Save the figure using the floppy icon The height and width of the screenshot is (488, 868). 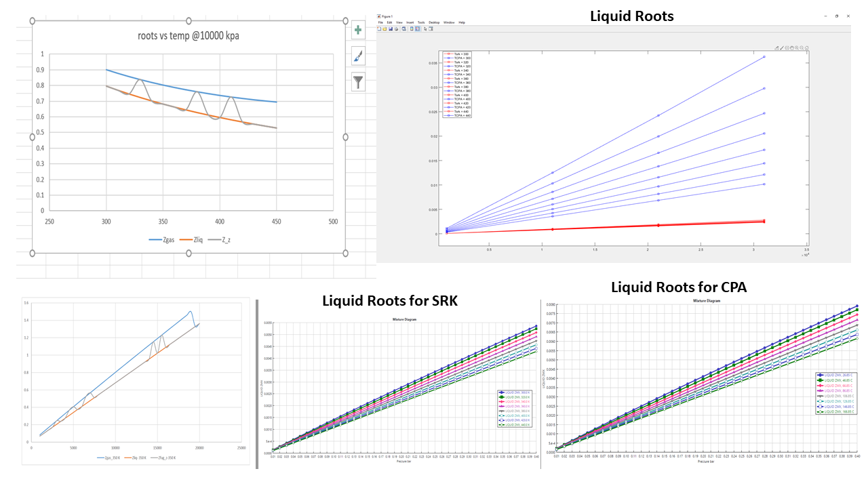click(391, 29)
